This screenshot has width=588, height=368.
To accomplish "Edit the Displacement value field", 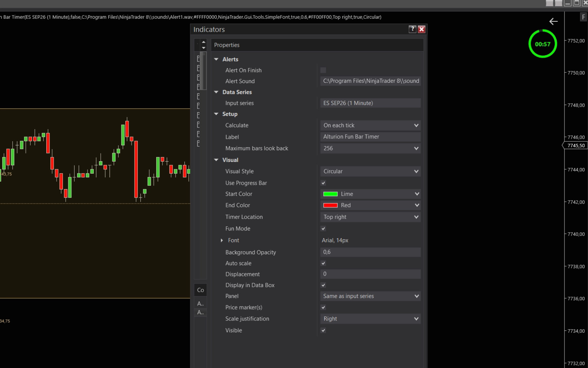I will (x=370, y=274).
